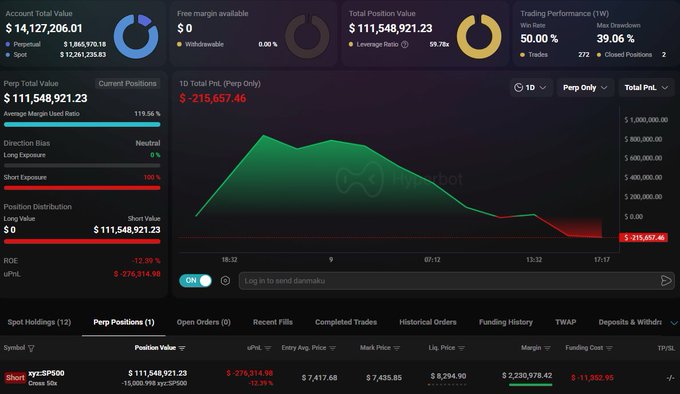Click the red Short badge
The image size is (680, 394).
click(15, 378)
